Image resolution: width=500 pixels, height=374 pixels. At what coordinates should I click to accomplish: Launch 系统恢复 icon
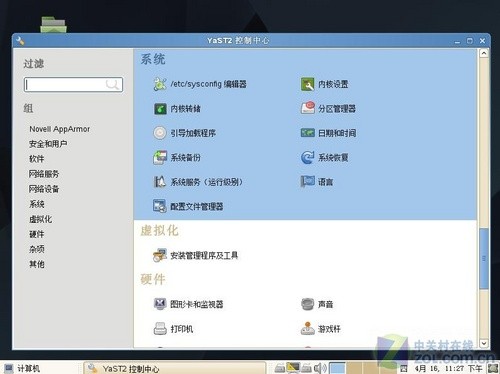[307, 157]
